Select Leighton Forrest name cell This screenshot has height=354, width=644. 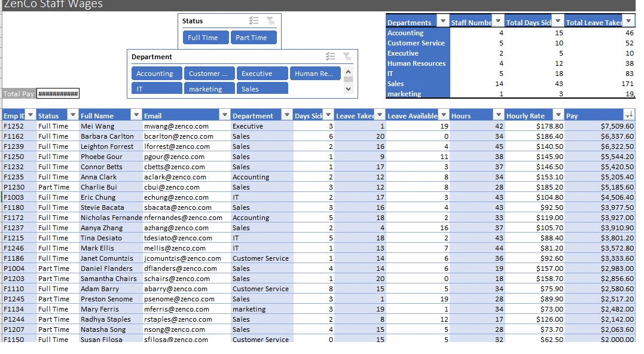click(x=110, y=147)
